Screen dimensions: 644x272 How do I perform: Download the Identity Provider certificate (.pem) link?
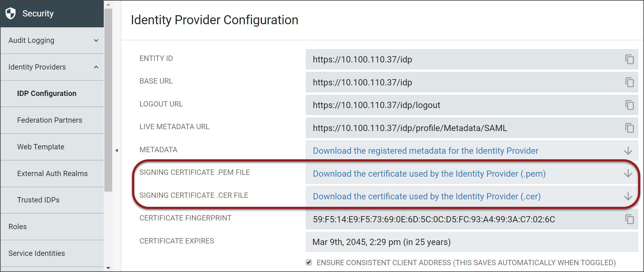(429, 174)
